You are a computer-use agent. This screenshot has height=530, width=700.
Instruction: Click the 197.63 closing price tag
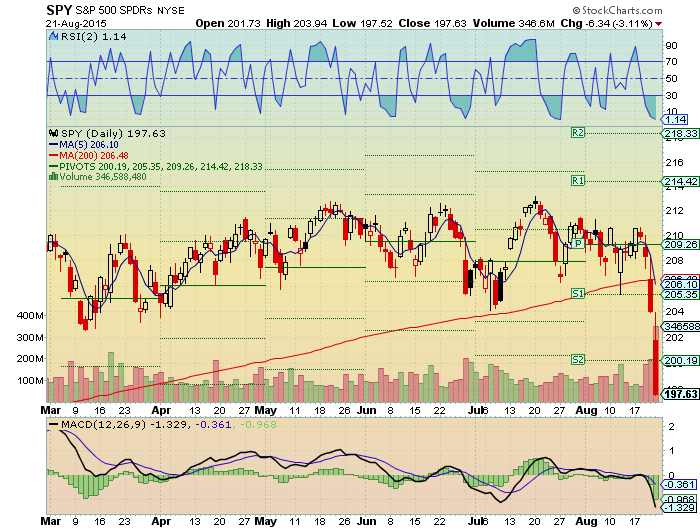681,394
